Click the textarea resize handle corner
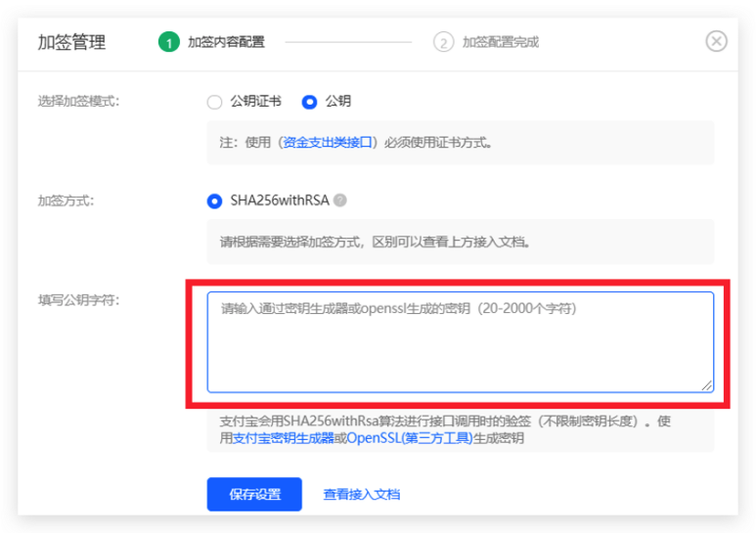The width and height of the screenshot is (756, 533). pyautogui.click(x=707, y=385)
